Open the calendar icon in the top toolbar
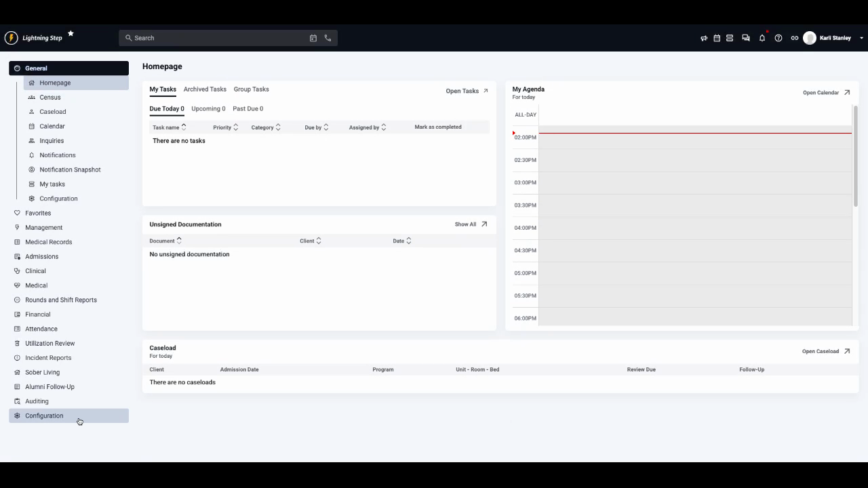The image size is (868, 488). (717, 38)
